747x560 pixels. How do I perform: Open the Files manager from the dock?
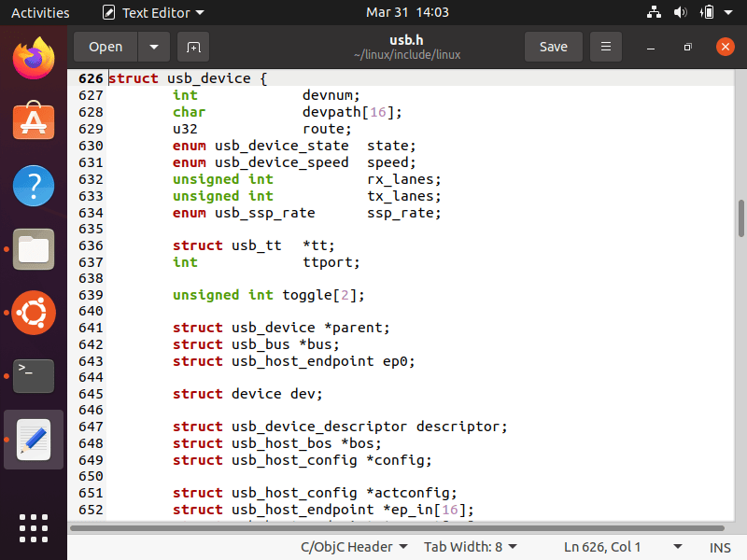(34, 249)
